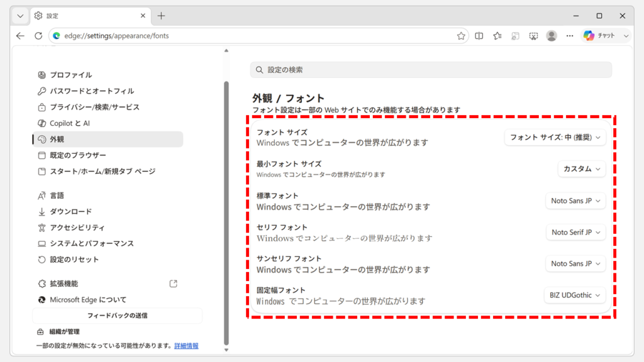644x362 pixels.
Task: Open the セリフ フォント Noto Serif JP dropdown
Action: [x=576, y=233]
